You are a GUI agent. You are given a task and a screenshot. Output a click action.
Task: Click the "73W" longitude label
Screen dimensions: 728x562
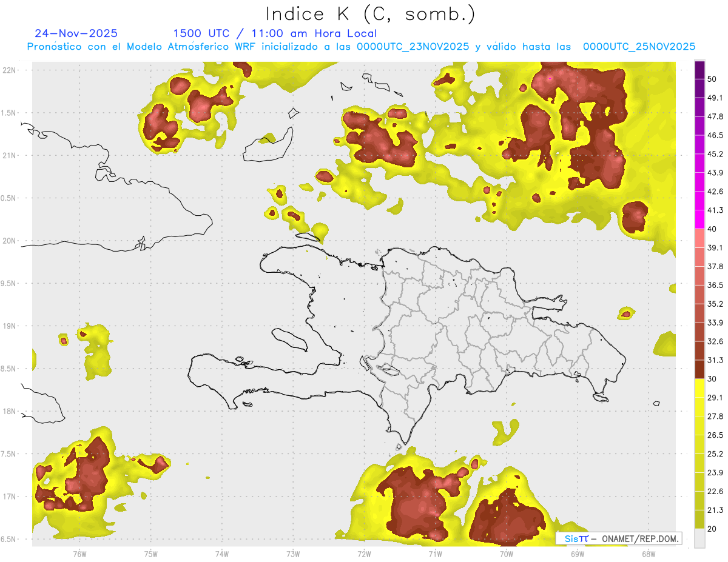coord(293,554)
